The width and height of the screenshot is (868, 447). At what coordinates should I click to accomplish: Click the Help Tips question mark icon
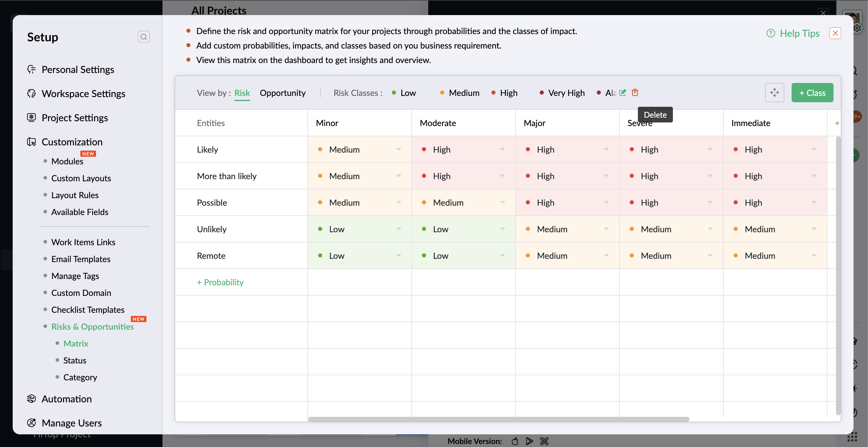[771, 33]
